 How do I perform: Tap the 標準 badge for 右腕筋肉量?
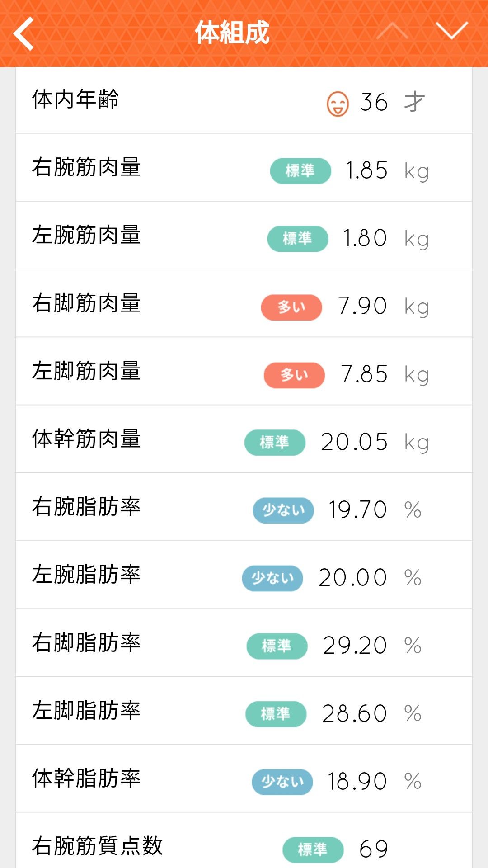tap(300, 171)
